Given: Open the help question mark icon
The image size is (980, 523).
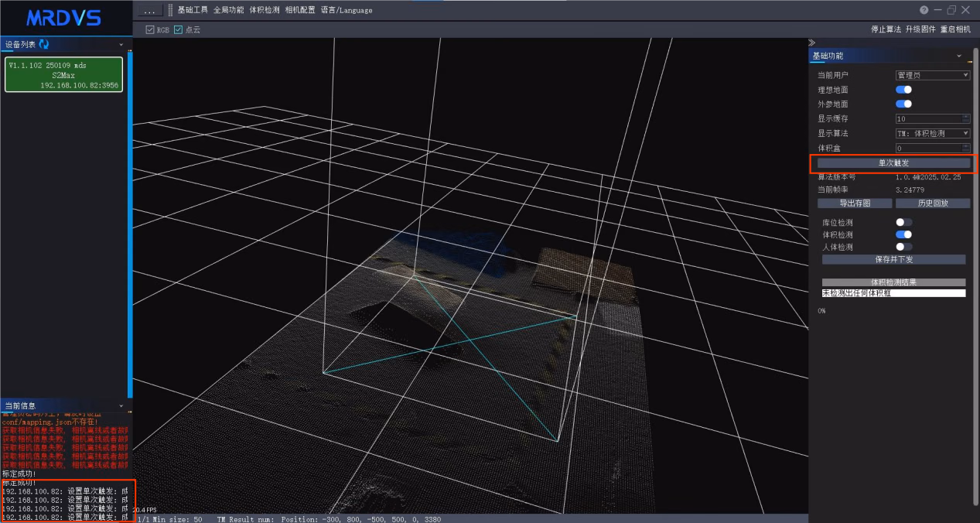Looking at the screenshot, I should tap(924, 10).
